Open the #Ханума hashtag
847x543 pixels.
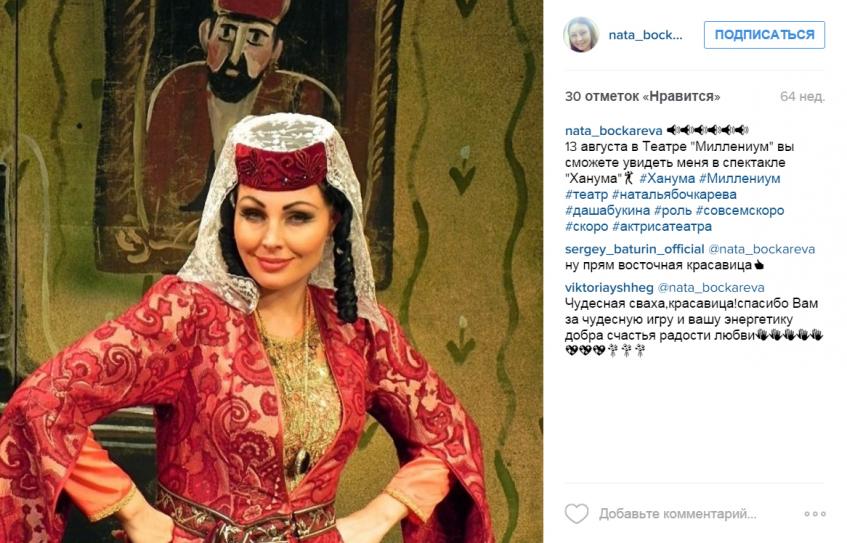[667, 178]
